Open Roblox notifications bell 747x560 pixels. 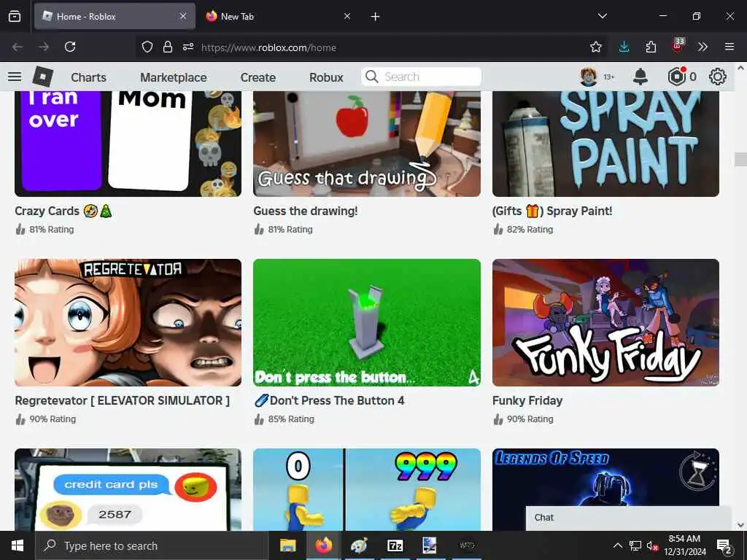(640, 77)
